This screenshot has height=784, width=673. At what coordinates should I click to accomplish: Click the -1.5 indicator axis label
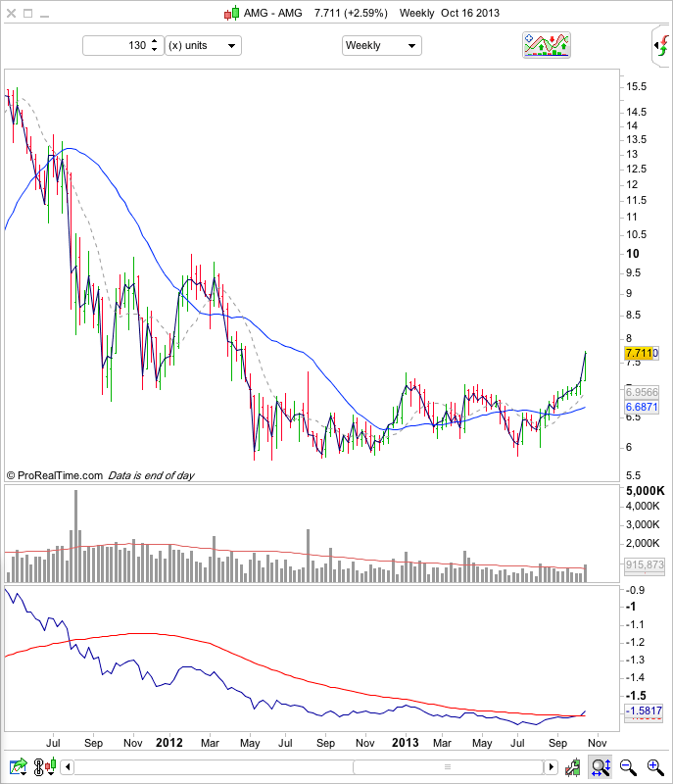[636, 696]
